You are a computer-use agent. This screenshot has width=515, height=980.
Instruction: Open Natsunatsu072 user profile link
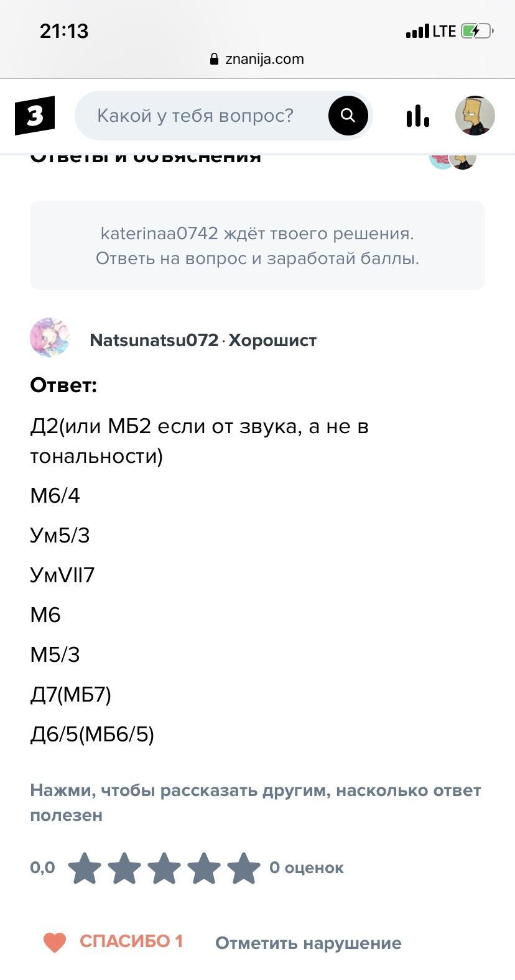coord(154,341)
